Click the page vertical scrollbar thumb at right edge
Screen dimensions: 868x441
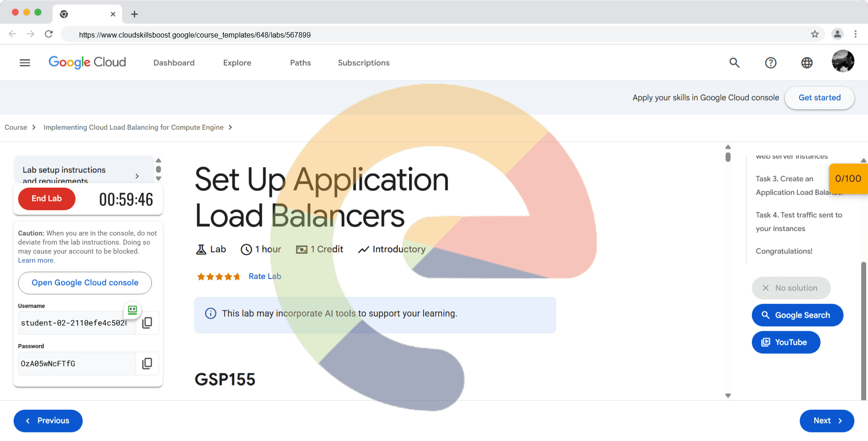coord(863,330)
